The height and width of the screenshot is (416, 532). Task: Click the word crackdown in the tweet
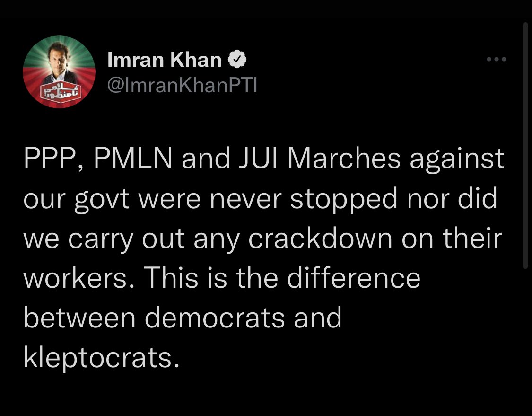click(x=320, y=239)
